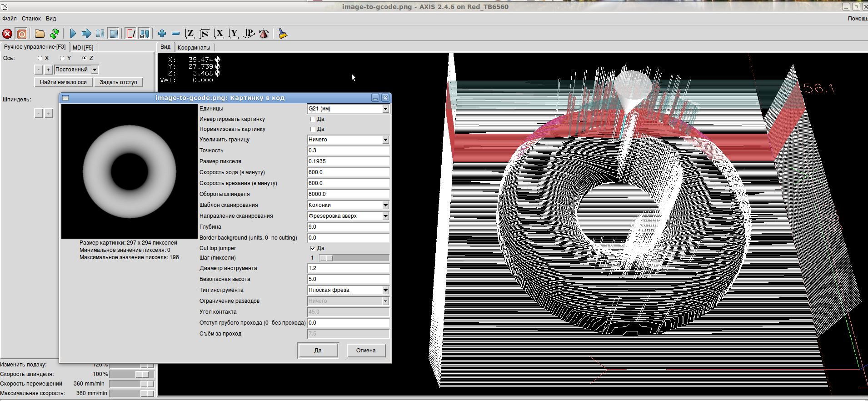Reload the current file
Image resolution: width=868 pixels, height=401 pixels.
[x=55, y=34]
